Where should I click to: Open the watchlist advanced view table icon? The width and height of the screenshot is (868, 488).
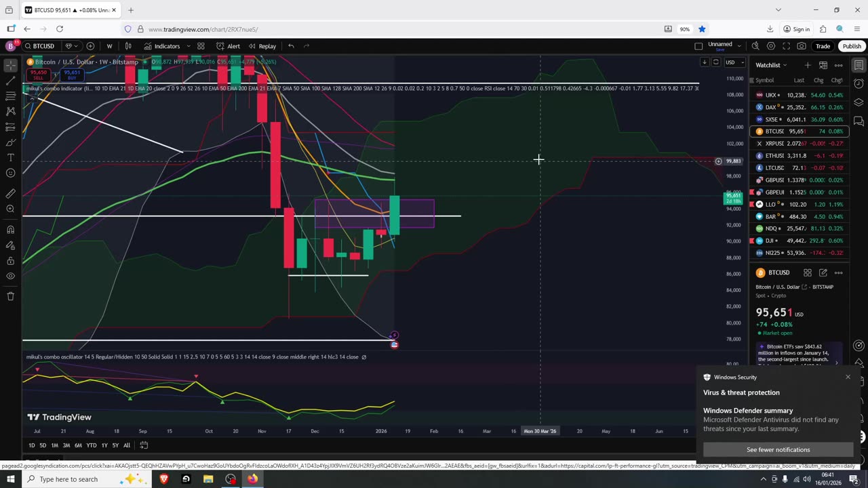823,65
